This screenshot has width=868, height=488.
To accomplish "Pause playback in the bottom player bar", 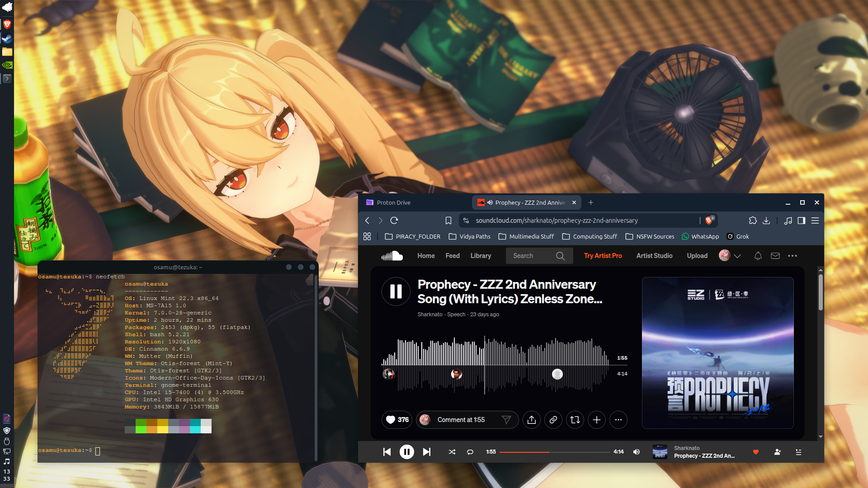I will pos(407,452).
